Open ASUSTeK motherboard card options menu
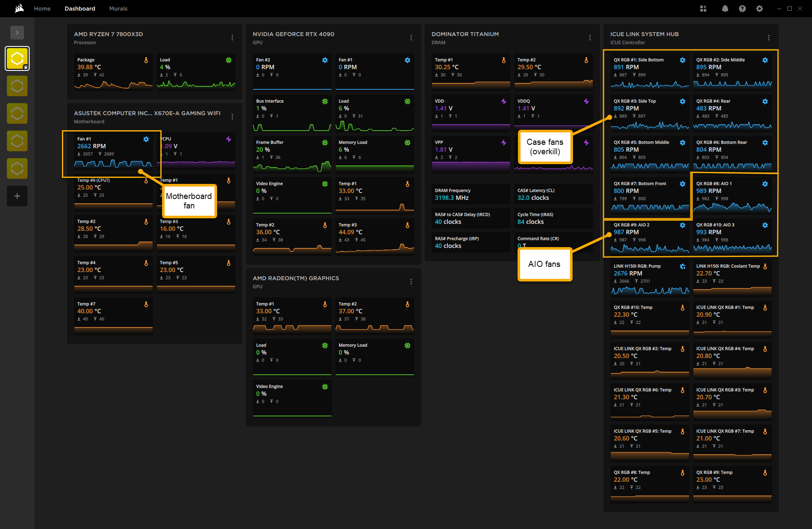Viewport: 812px width, 529px height. click(233, 117)
